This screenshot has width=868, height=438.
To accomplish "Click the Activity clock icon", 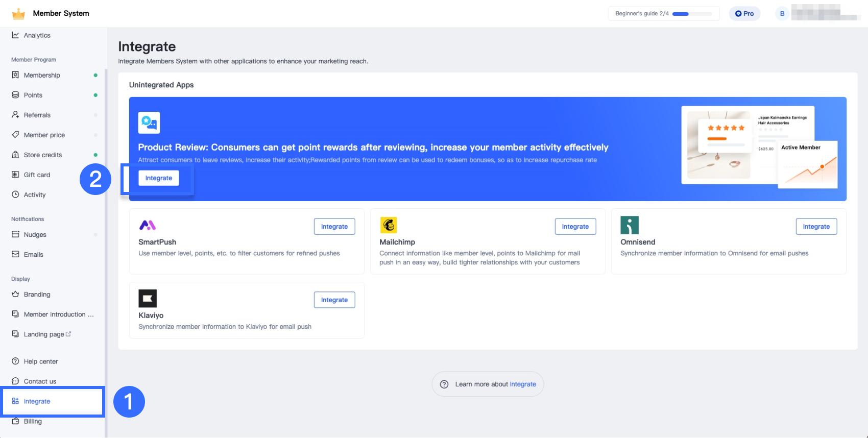I will (15, 194).
